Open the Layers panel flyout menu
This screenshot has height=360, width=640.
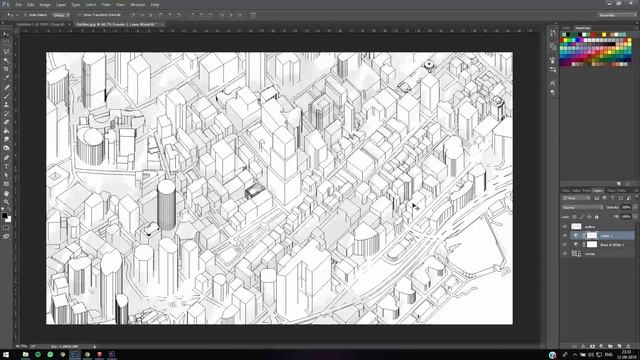[x=636, y=191]
